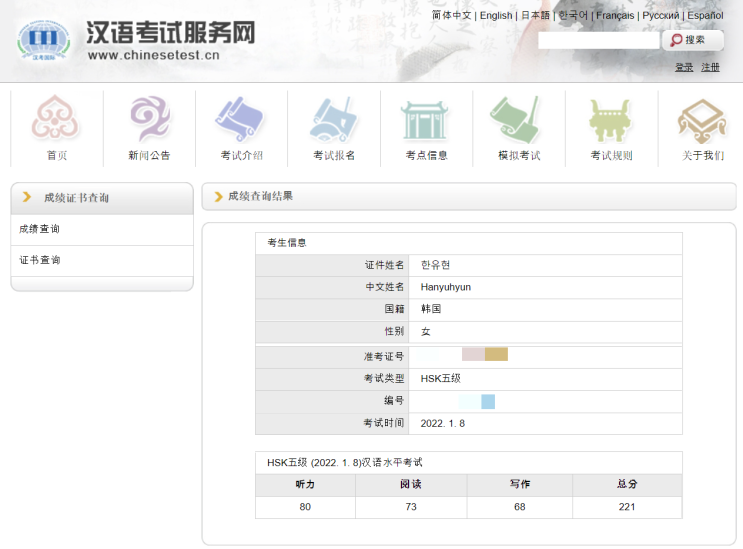
Task: Click the 证件姓名 label
Action: pos(384,265)
